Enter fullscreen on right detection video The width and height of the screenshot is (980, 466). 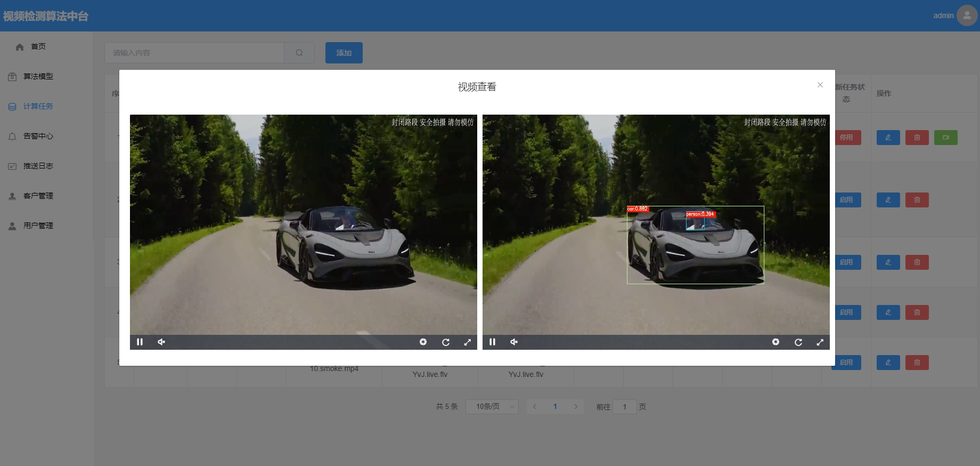820,342
